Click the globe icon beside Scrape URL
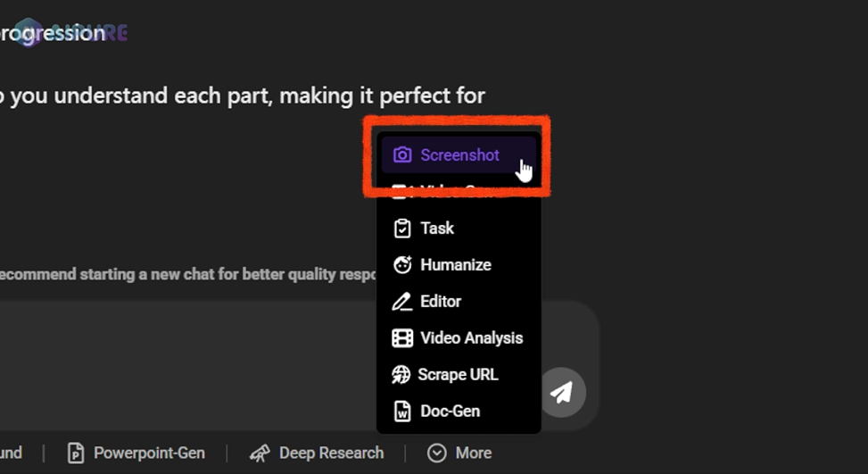Image resolution: width=868 pixels, height=474 pixels. coord(401,375)
